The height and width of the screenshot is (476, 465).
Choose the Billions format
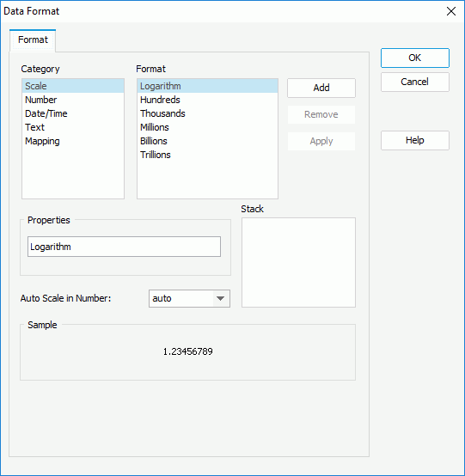[207, 141]
